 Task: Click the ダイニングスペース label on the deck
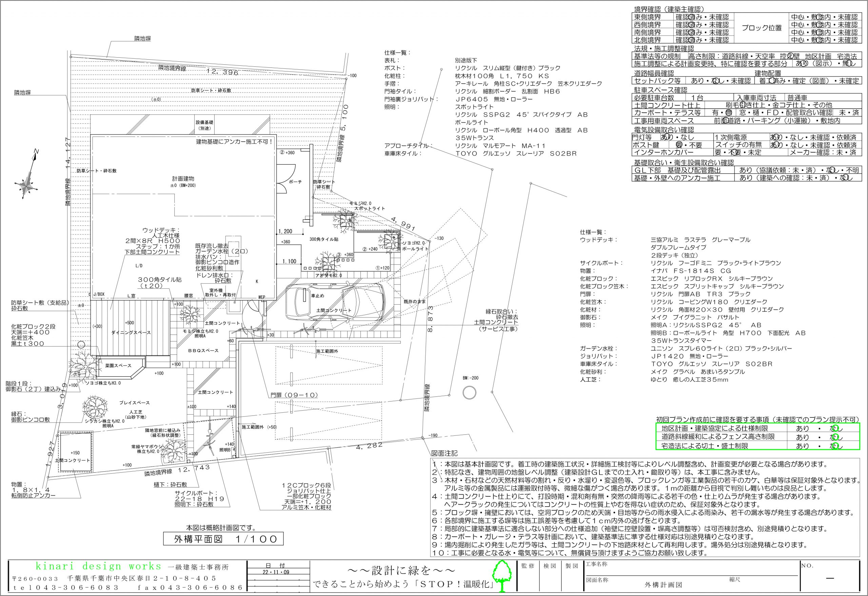pyautogui.click(x=131, y=332)
